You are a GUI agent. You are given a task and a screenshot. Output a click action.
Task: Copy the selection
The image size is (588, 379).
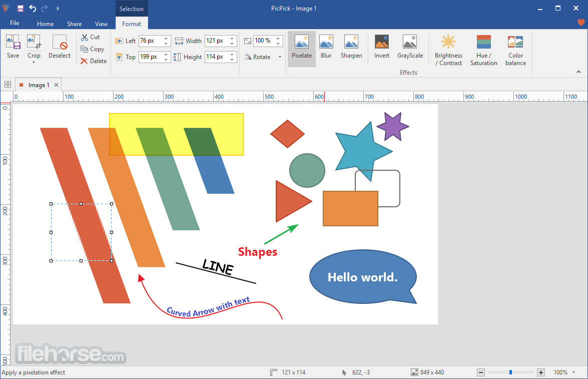(92, 49)
